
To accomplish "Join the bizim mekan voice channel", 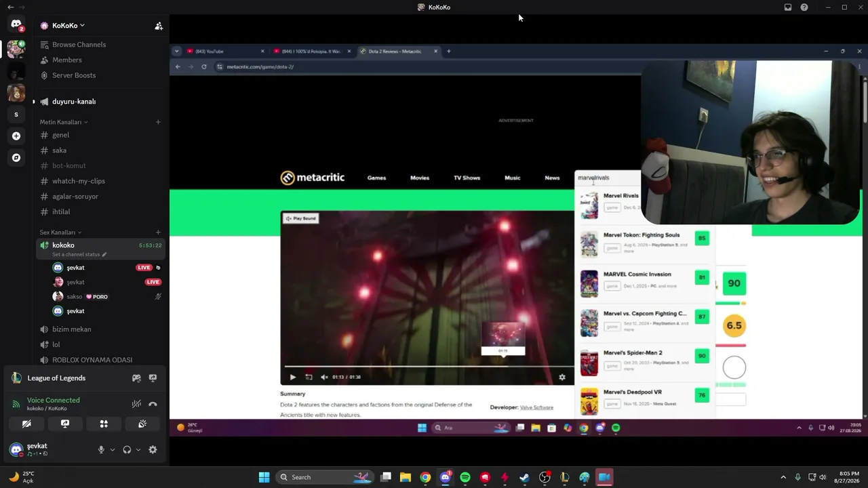I will 100,329.
